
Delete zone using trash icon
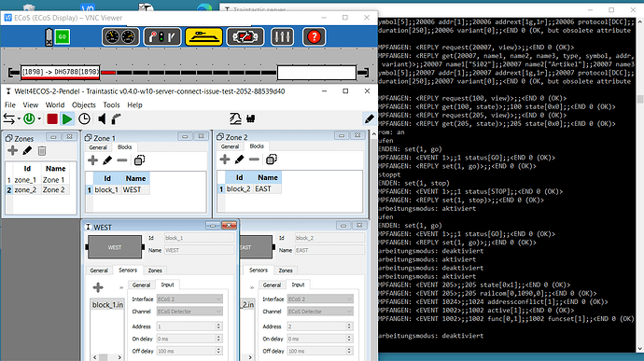point(41,151)
